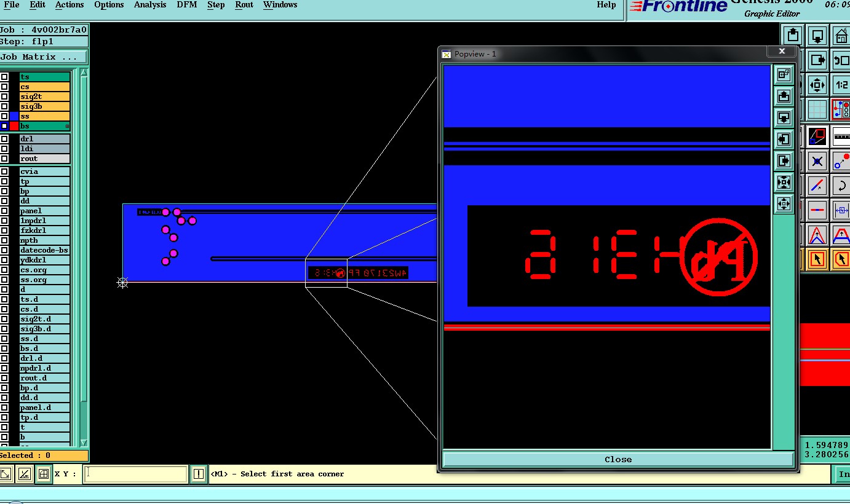
Task: Toggle checkbox for datecode-bs layer
Action: [x=4, y=250]
